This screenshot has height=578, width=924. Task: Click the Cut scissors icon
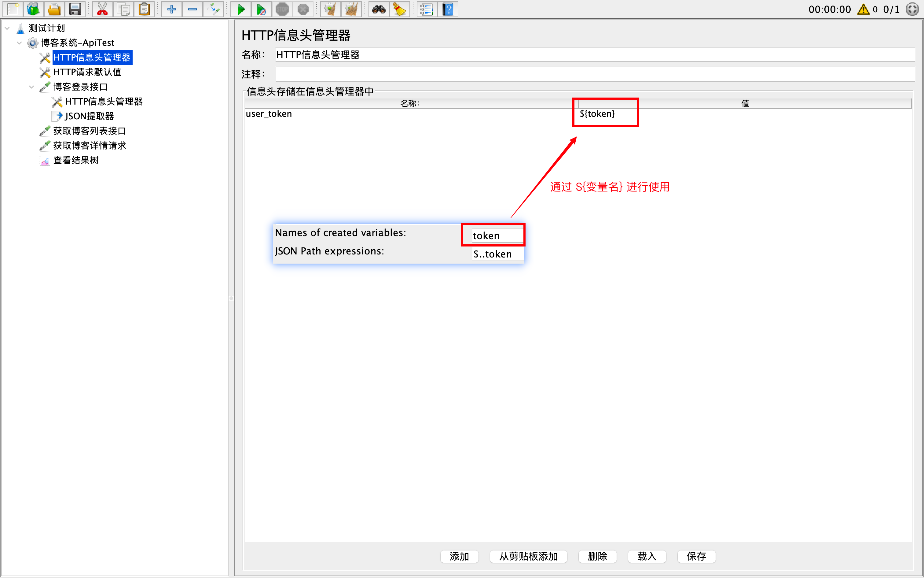(x=102, y=9)
